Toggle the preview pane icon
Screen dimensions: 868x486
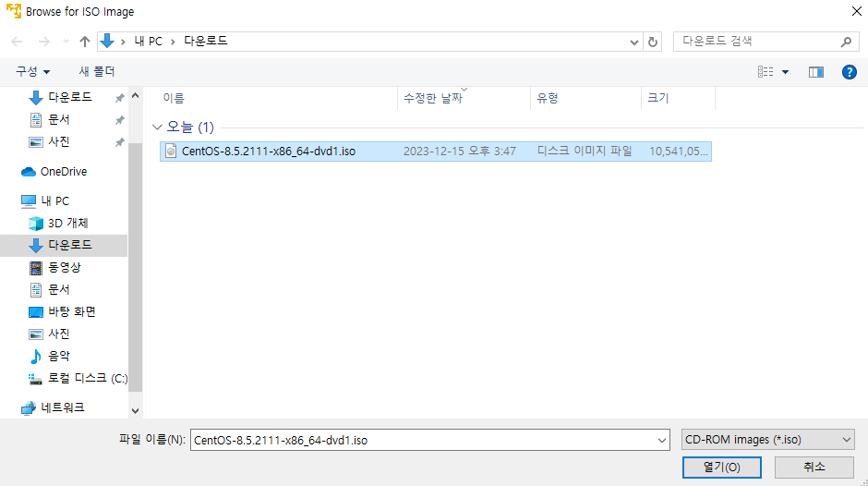(816, 72)
